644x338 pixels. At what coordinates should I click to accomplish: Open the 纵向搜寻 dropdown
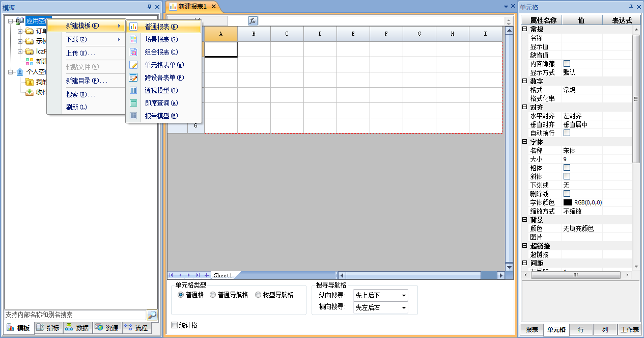380,295
